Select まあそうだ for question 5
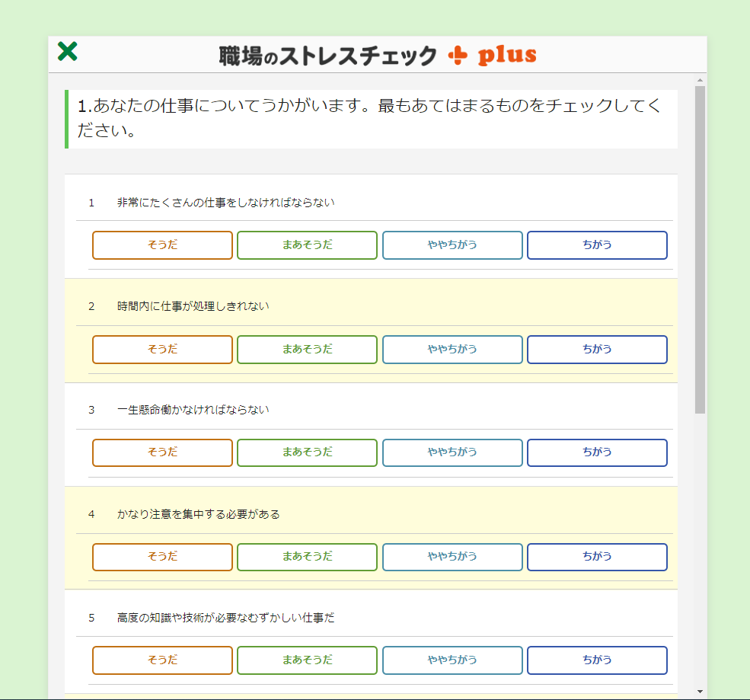 point(307,660)
